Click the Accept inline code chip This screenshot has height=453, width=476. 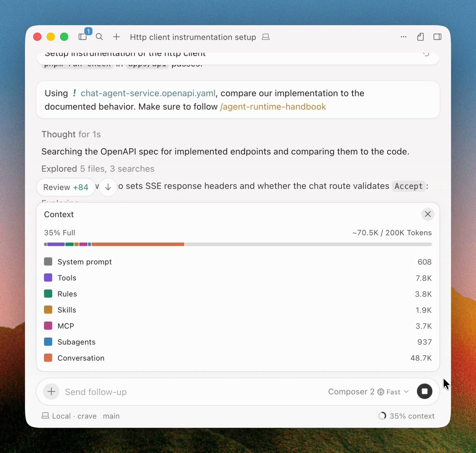point(408,186)
